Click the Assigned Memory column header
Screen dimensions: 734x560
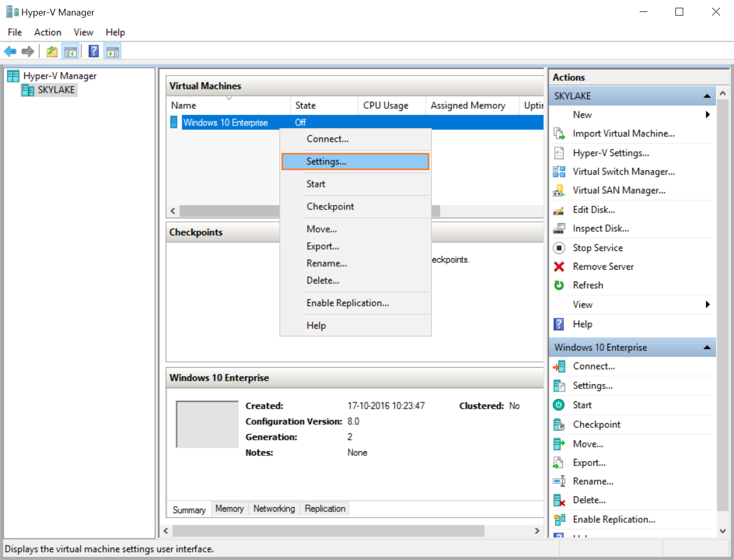pyautogui.click(x=472, y=105)
